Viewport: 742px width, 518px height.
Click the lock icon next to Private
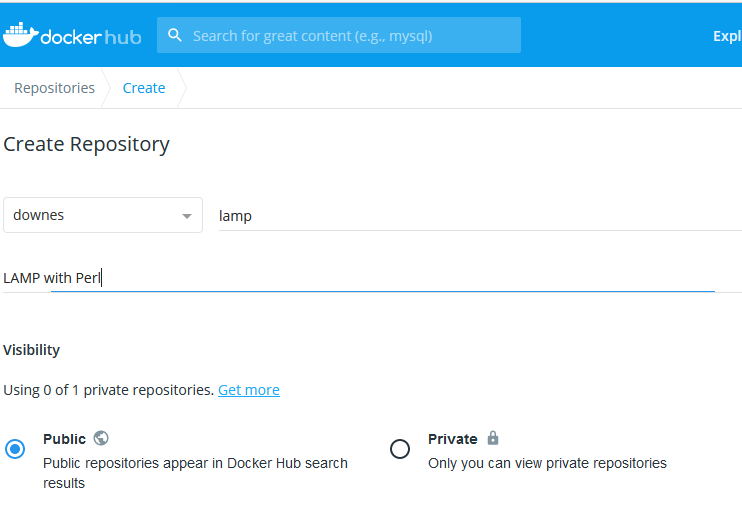point(493,438)
